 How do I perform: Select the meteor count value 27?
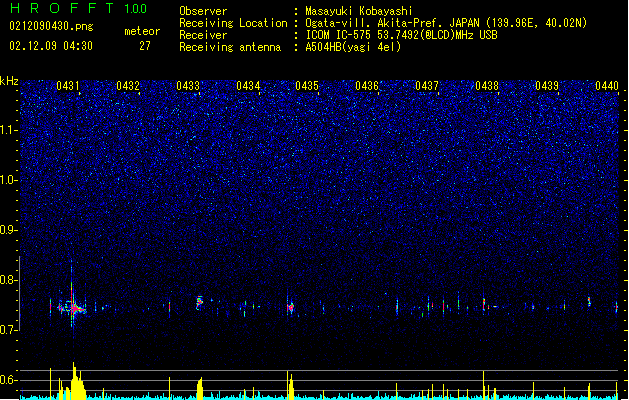click(145, 46)
